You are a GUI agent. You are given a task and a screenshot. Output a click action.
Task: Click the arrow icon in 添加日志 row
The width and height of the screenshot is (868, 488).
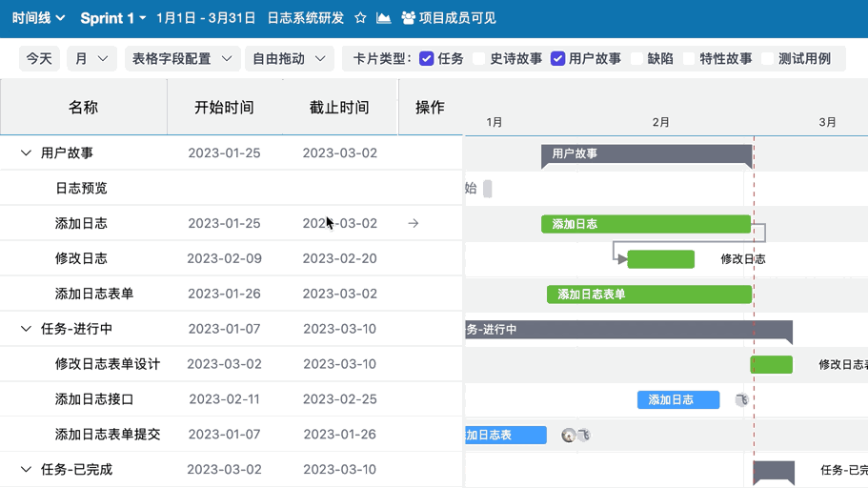[413, 223]
